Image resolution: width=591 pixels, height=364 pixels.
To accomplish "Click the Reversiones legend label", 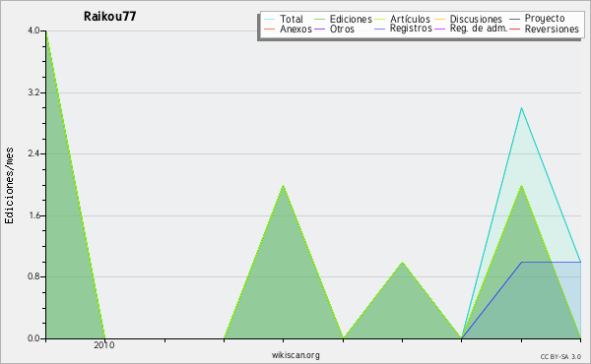I will coord(552,29).
